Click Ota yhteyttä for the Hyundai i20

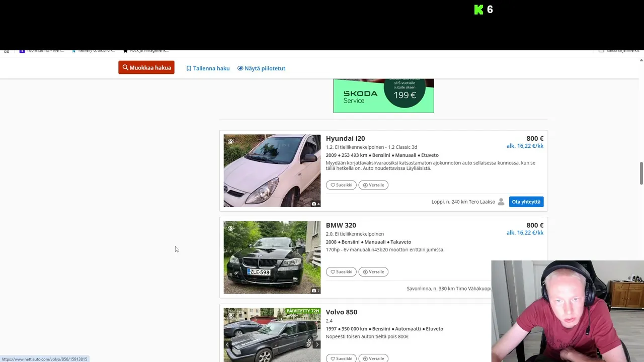point(526,202)
